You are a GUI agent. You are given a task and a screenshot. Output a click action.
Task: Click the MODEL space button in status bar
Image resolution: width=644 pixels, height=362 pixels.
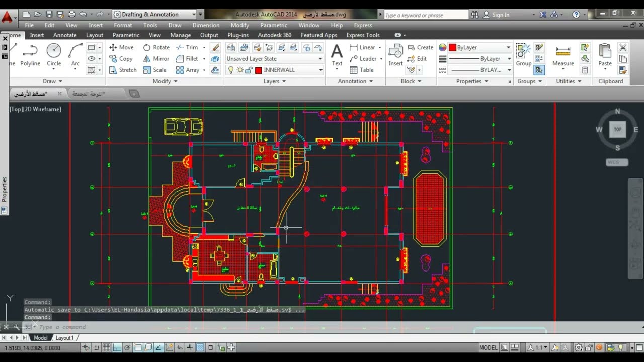488,347
